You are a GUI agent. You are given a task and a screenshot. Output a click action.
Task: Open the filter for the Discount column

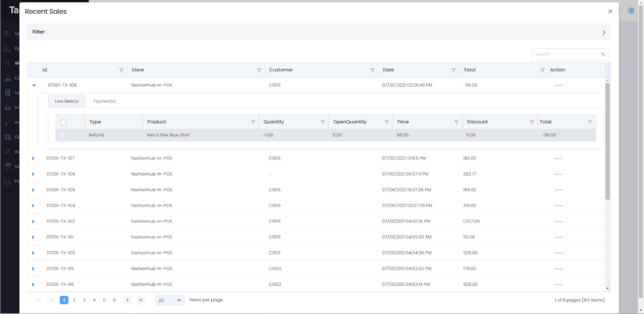(x=532, y=122)
